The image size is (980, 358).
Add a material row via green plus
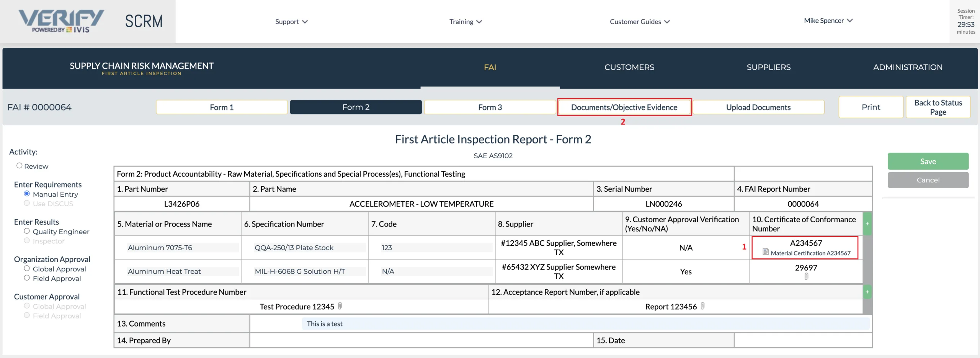point(867,224)
